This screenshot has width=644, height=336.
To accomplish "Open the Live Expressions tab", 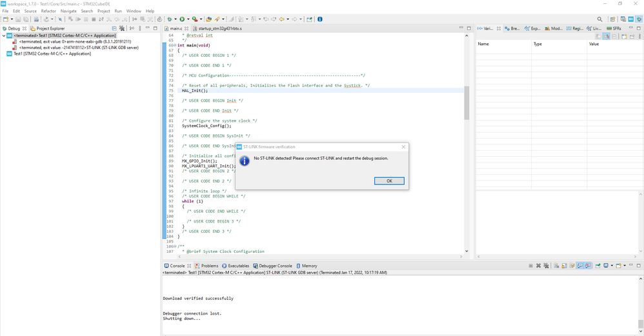I will click(x=594, y=28).
